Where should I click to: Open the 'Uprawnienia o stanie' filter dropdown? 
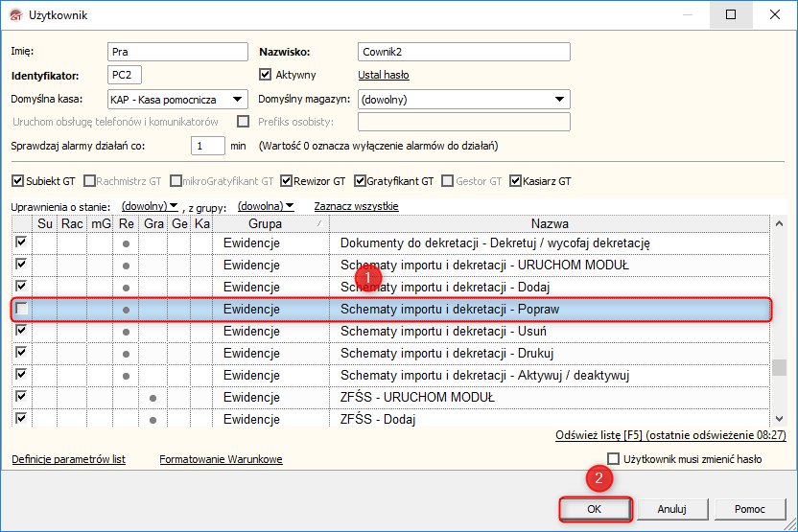[x=151, y=206]
